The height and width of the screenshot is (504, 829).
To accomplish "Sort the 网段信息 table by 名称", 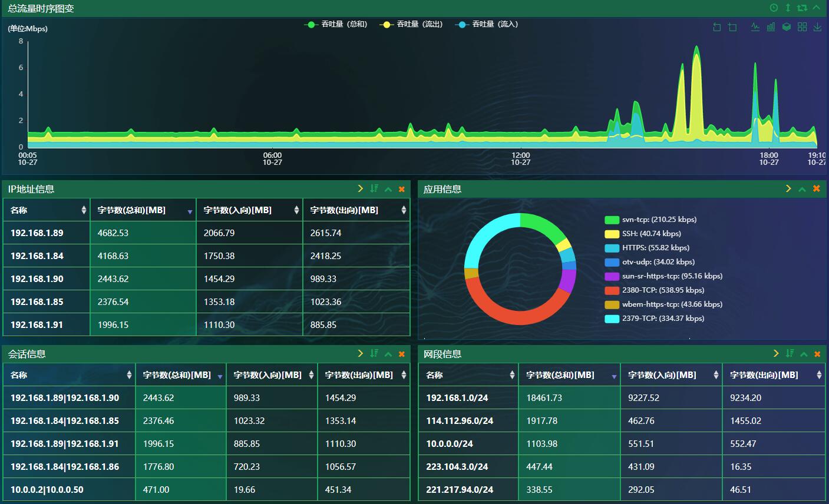I will pyautogui.click(x=469, y=375).
